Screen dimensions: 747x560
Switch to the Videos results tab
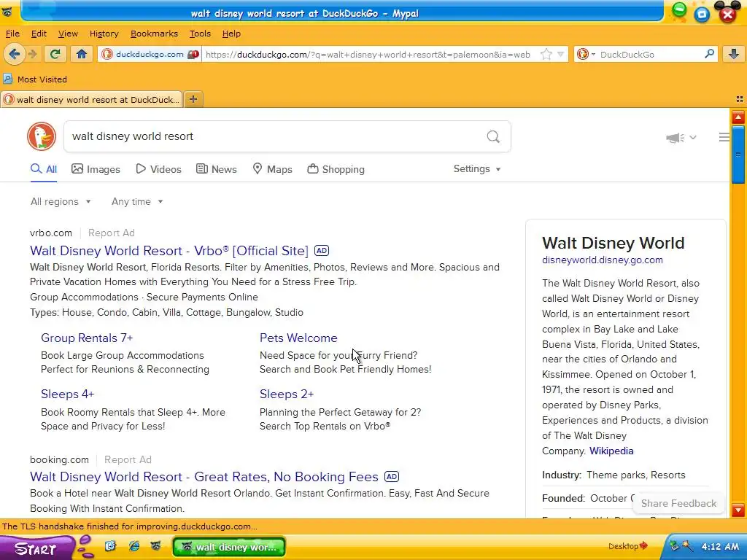tap(158, 169)
